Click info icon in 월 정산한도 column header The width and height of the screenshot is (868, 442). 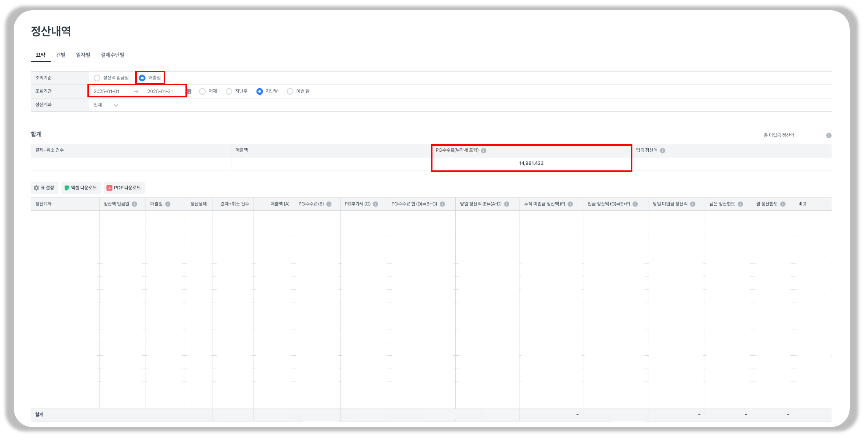coord(783,204)
